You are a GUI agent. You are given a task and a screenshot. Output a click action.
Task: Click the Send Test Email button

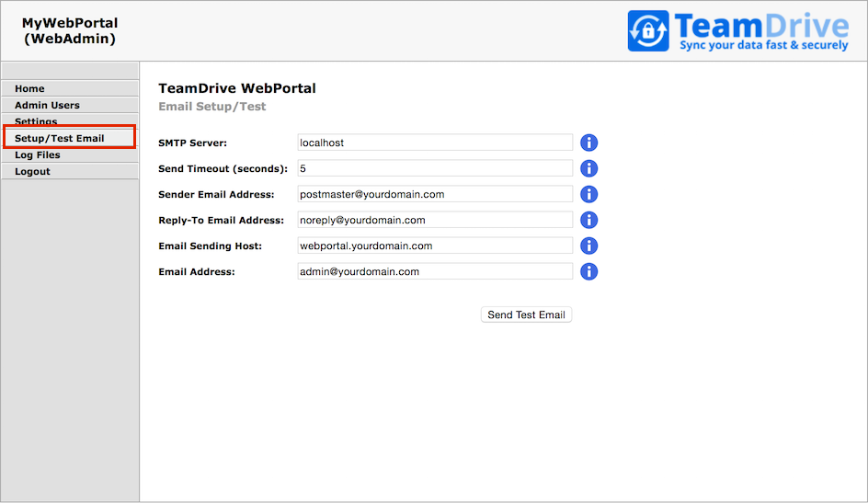pos(527,314)
